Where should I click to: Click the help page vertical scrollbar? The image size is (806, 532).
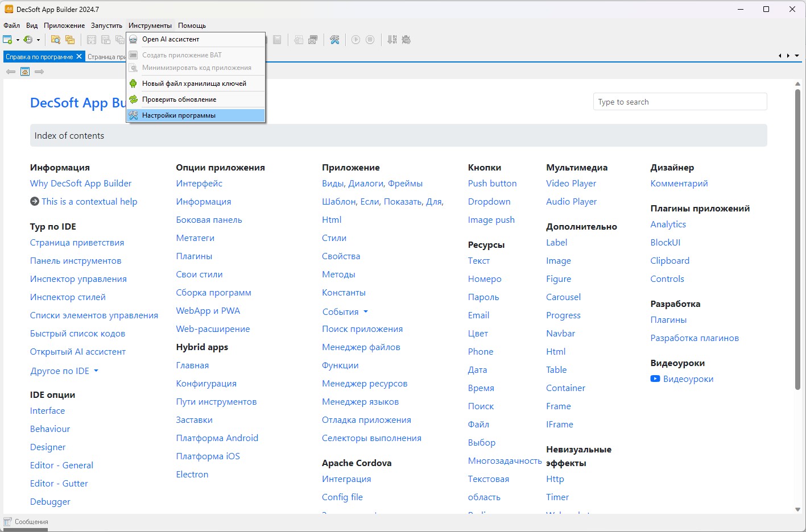click(x=797, y=239)
